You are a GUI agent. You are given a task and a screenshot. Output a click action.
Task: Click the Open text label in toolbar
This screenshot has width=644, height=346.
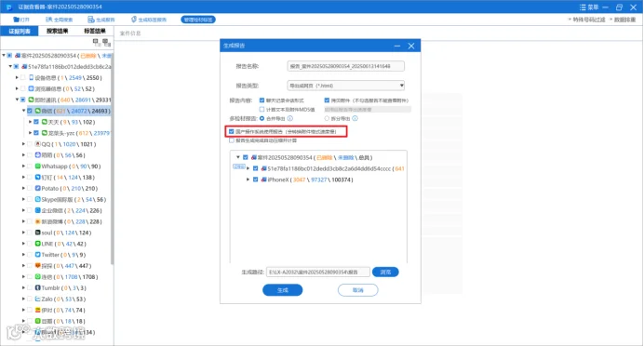click(24, 20)
